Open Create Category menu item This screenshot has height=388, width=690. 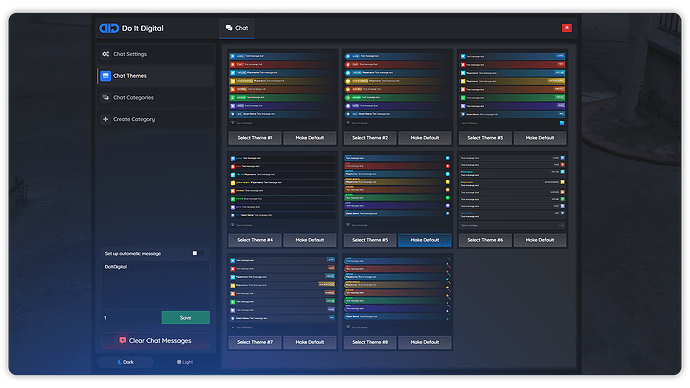[155, 119]
